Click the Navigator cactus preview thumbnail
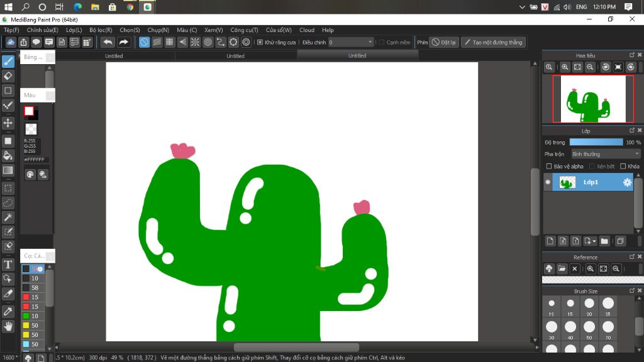This screenshot has height=362, width=644. [593, 99]
